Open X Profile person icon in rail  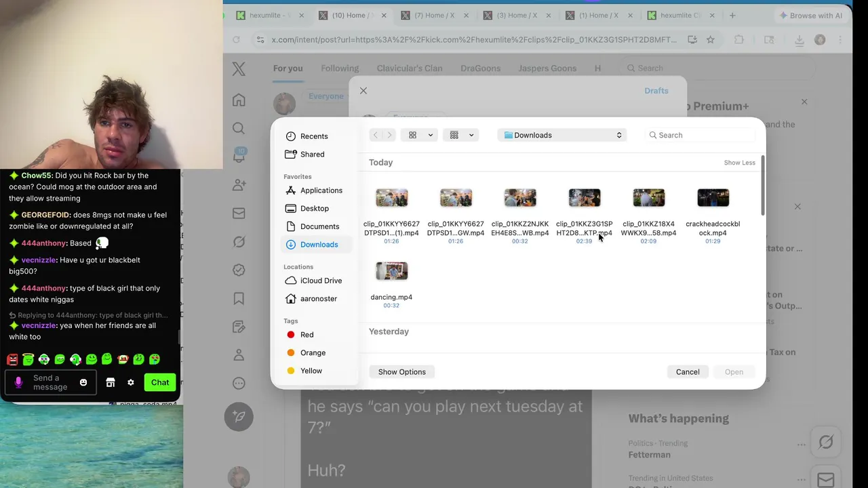coord(239,355)
